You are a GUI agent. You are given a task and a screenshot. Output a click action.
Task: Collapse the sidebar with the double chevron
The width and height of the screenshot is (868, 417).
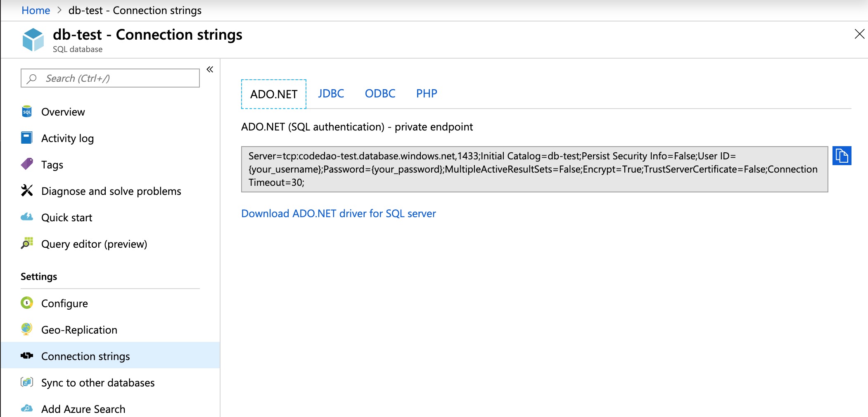click(x=210, y=69)
